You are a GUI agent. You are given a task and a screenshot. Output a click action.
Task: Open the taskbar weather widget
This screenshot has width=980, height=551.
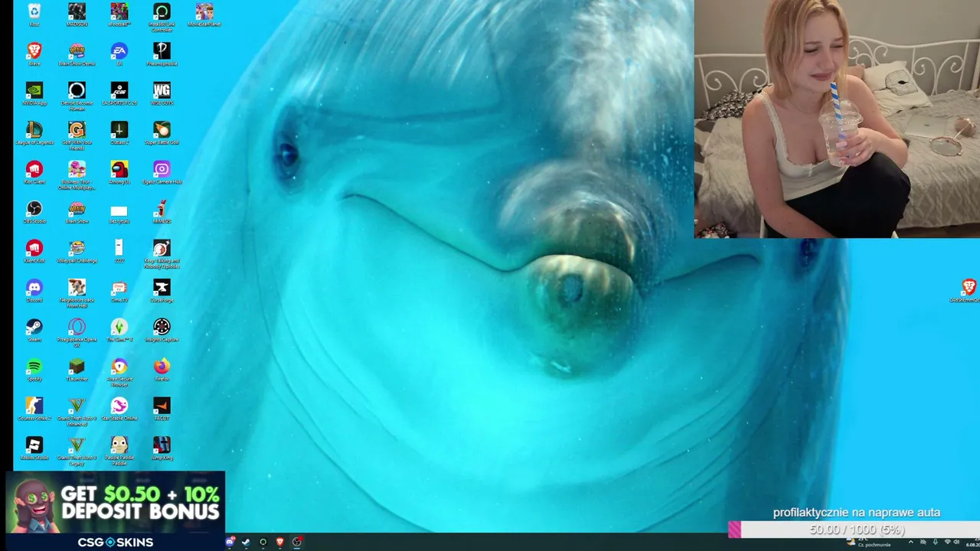869,542
